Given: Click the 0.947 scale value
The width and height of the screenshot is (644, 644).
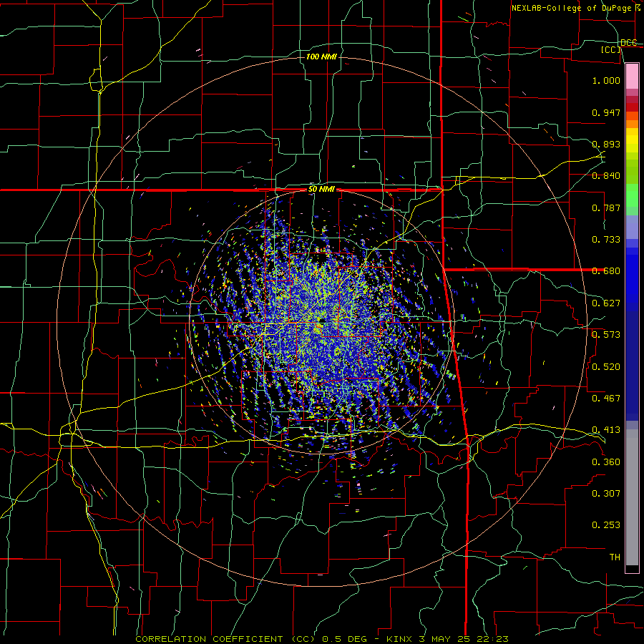Looking at the screenshot, I should [x=606, y=112].
